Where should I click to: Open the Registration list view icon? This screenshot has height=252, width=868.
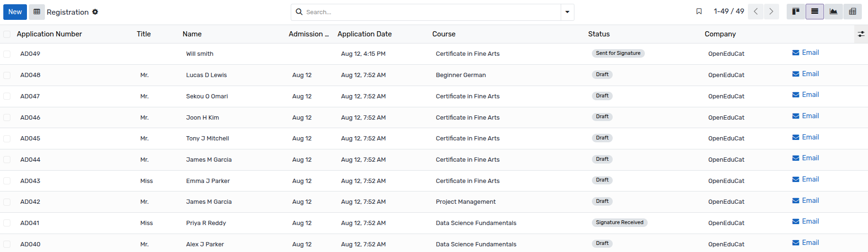[x=37, y=12]
